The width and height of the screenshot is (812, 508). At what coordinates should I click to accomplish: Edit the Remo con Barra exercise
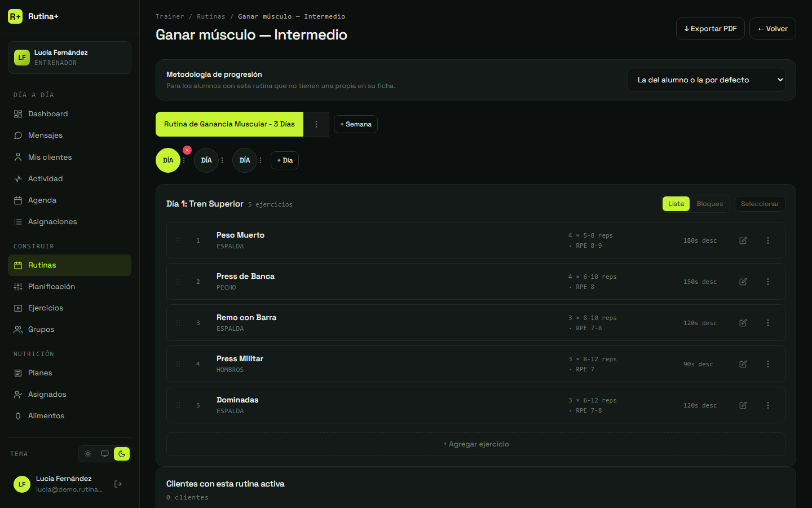(x=743, y=323)
